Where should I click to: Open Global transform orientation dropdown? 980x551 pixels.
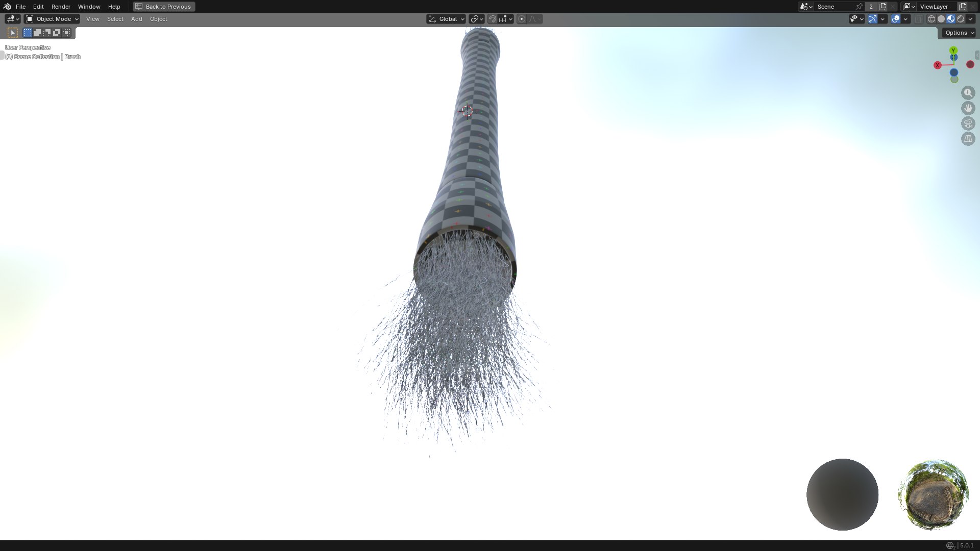tap(446, 19)
